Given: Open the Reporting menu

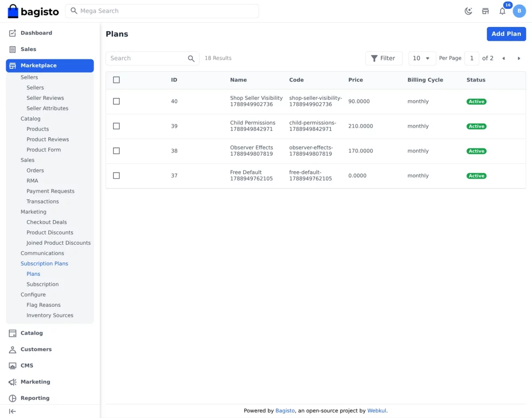Looking at the screenshot, I should (x=50, y=398).
